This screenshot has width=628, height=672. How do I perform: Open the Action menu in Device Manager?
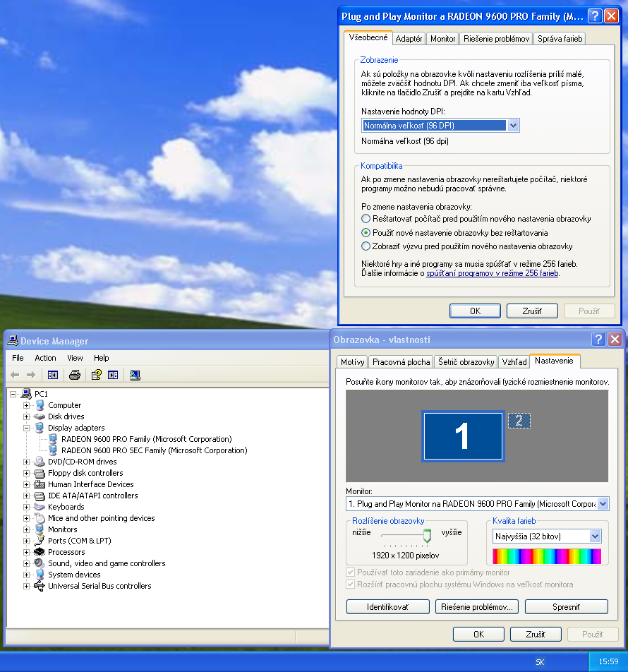tap(45, 358)
